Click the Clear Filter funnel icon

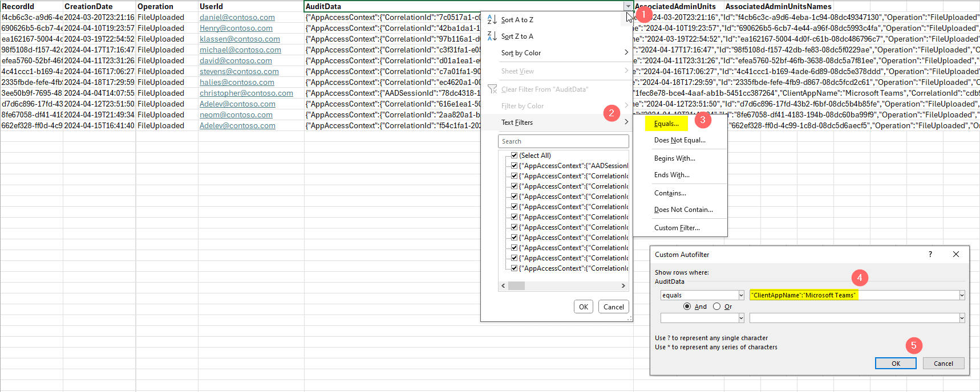[492, 89]
